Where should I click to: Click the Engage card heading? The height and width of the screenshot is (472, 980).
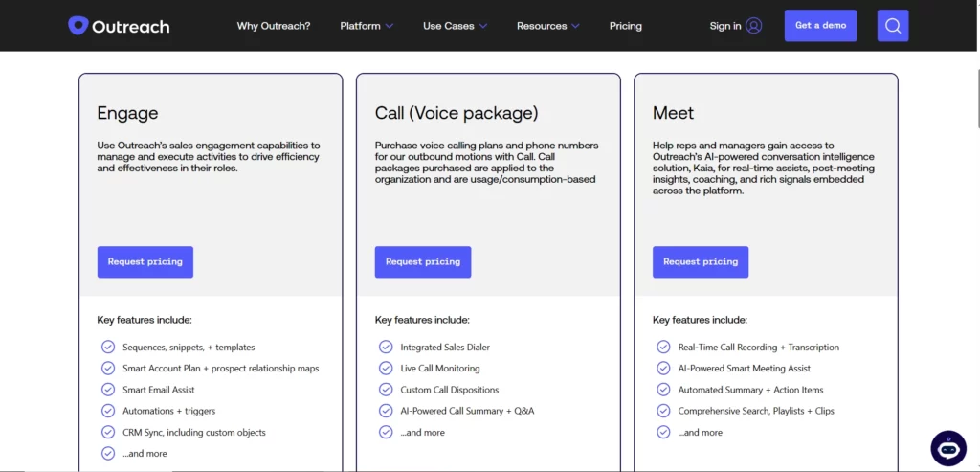click(127, 113)
